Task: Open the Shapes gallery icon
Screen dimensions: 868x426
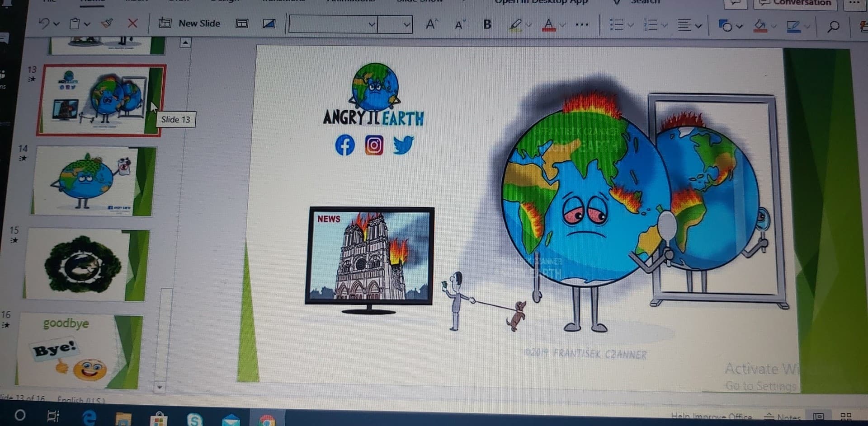Action: [x=725, y=26]
